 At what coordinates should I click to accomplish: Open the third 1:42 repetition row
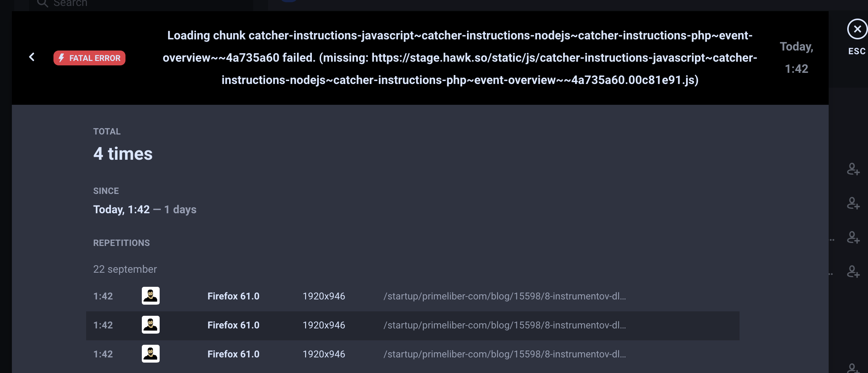(x=412, y=354)
